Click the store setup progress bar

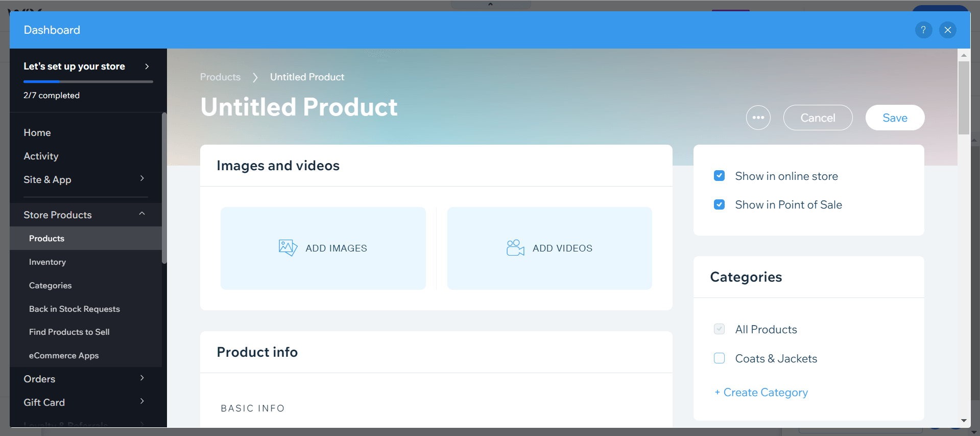point(88,81)
